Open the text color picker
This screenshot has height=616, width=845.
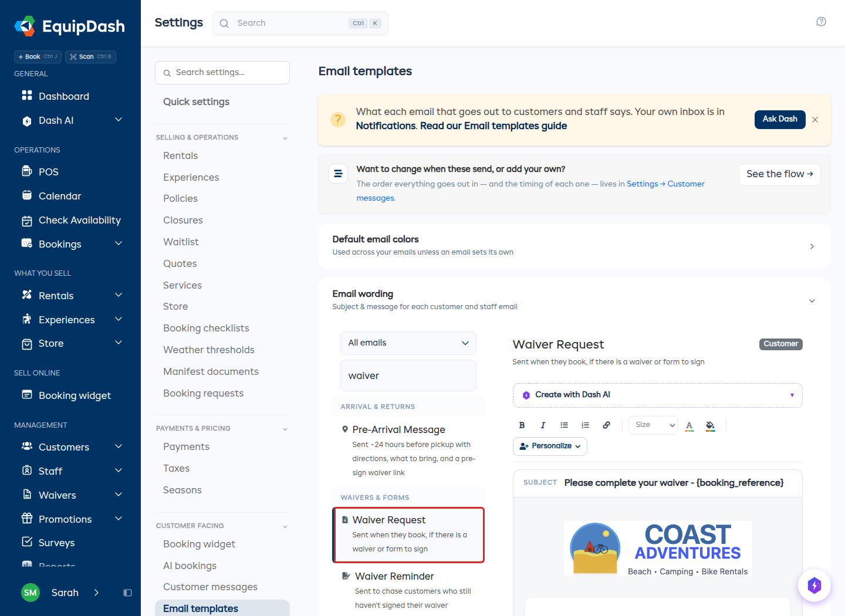[689, 425]
